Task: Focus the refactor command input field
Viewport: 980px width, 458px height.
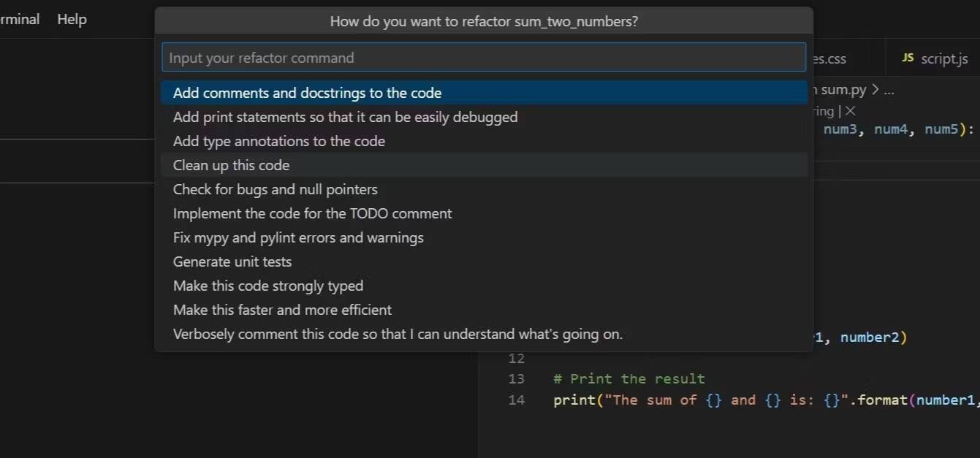Action: (483, 58)
